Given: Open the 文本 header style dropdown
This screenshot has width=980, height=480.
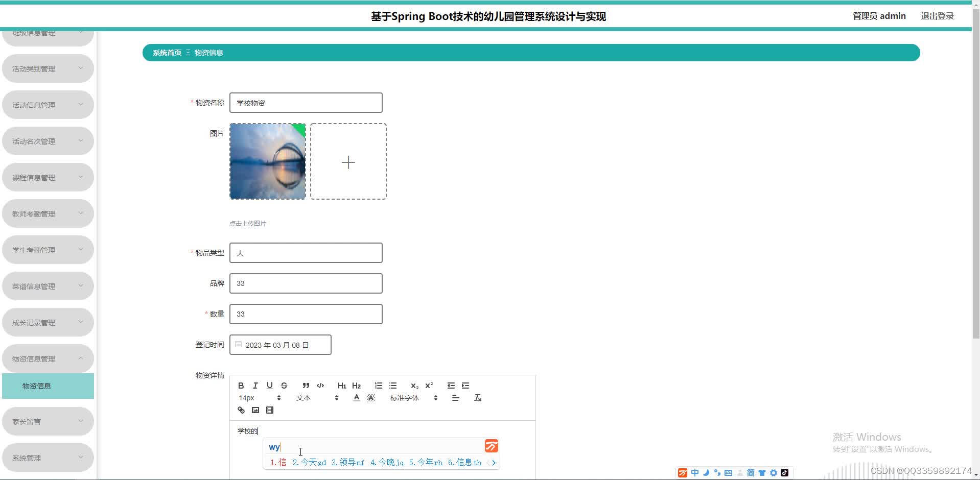Looking at the screenshot, I should [x=317, y=398].
